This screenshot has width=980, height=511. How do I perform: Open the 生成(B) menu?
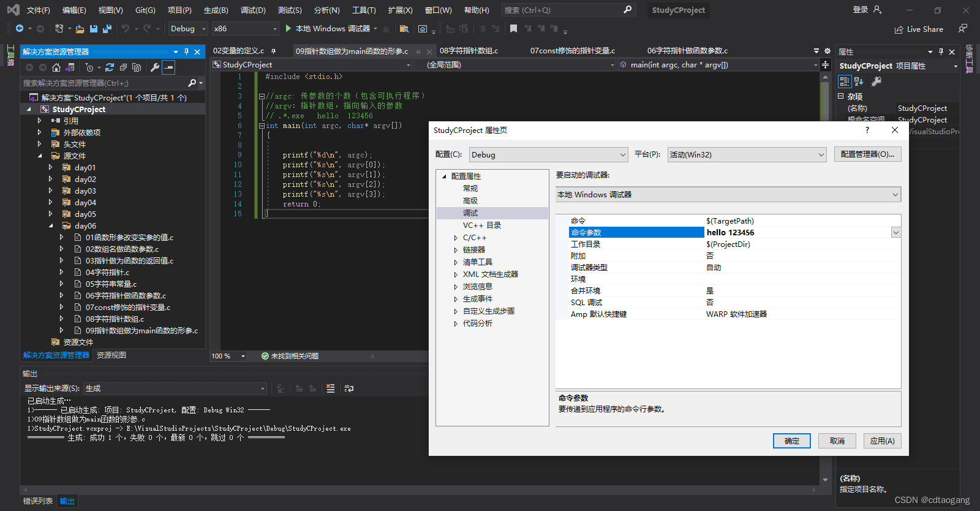pos(216,10)
